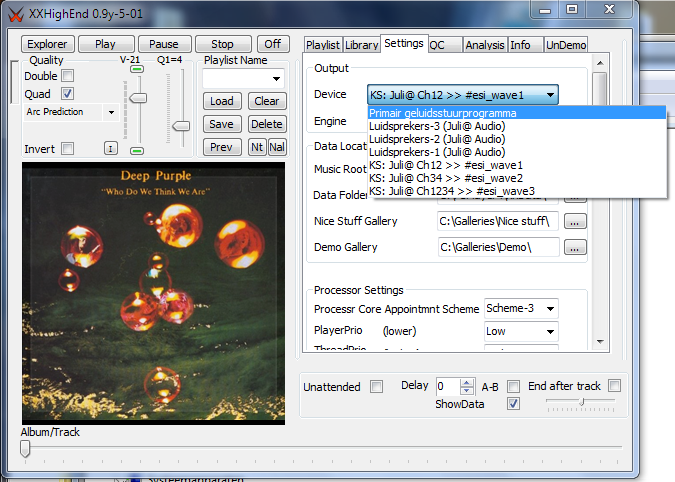
Task: Click the green marker above volume slider
Action: 137,69
